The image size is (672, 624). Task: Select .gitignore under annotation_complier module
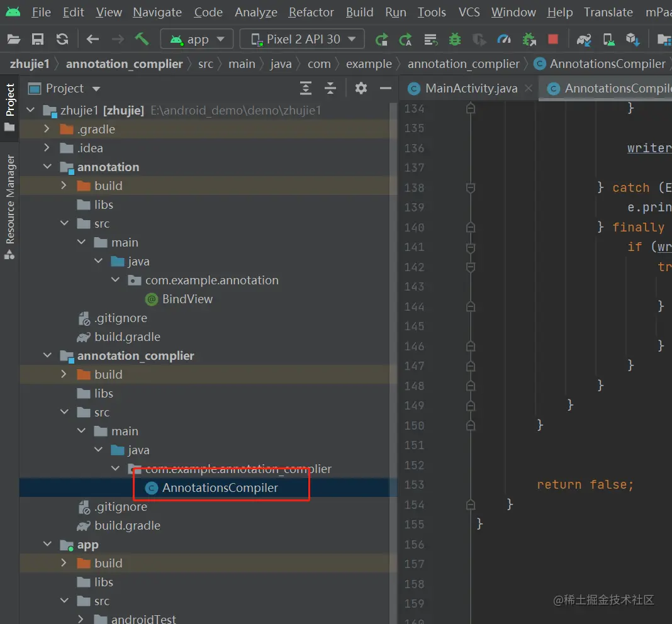(x=121, y=506)
